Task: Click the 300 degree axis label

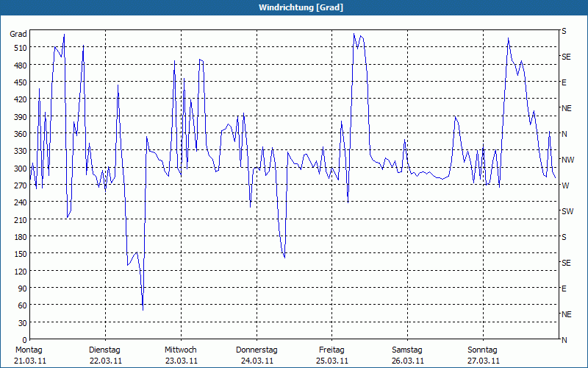Action: 21,169
